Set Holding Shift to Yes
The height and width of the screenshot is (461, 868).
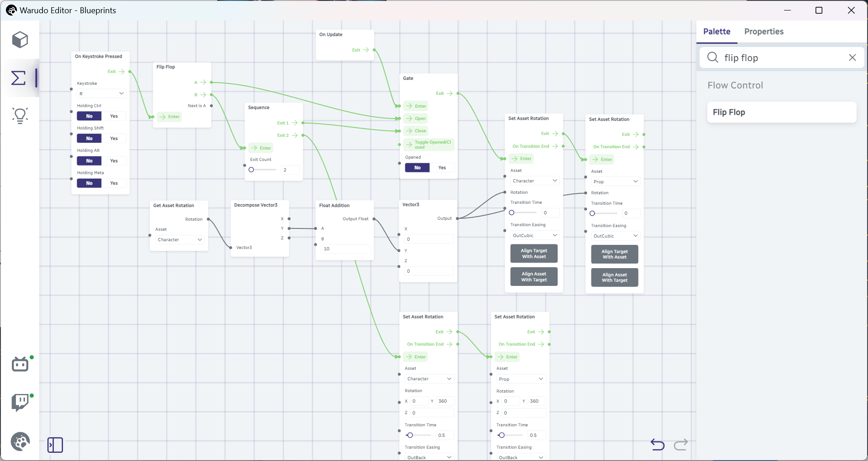click(114, 139)
